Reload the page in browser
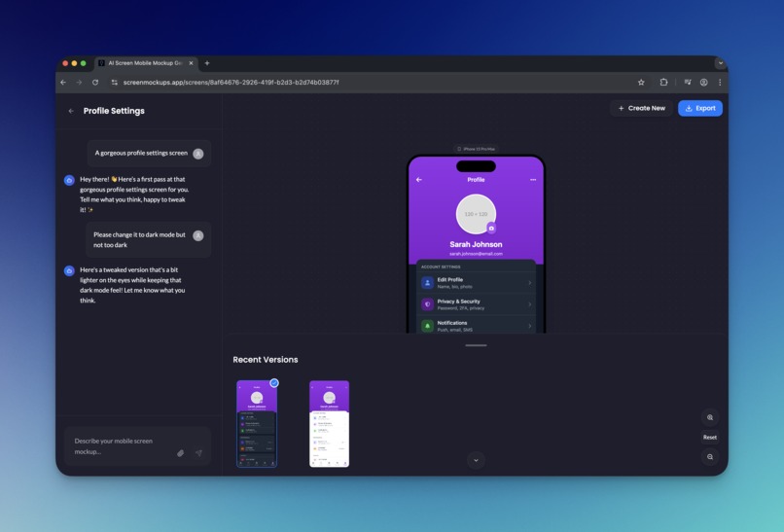The image size is (784, 532). (95, 83)
